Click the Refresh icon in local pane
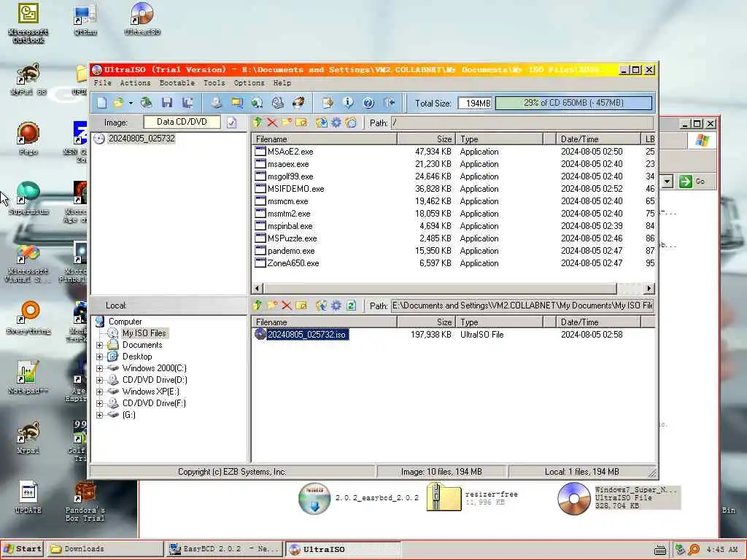Image resolution: width=747 pixels, height=560 pixels. coord(351,306)
